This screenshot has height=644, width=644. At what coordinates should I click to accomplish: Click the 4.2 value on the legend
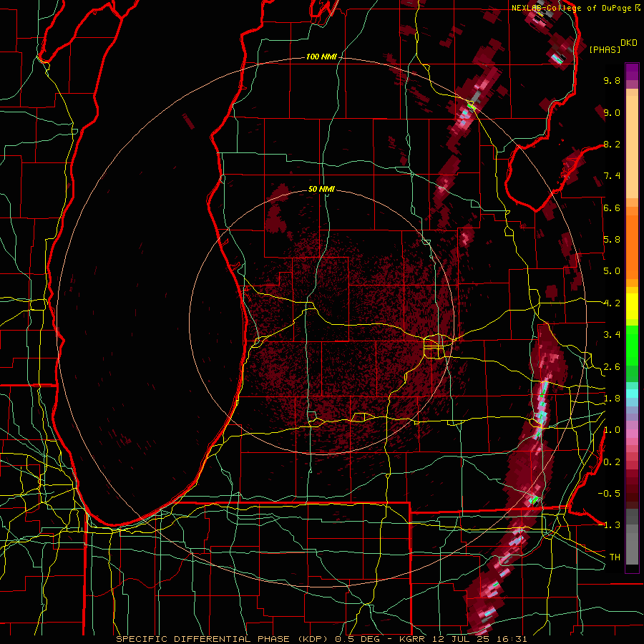pyautogui.click(x=612, y=303)
